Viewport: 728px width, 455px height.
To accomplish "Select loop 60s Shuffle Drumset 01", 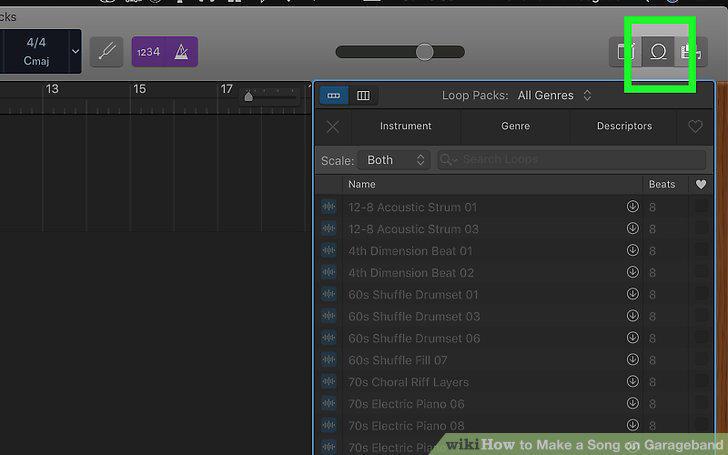I will pos(413,294).
